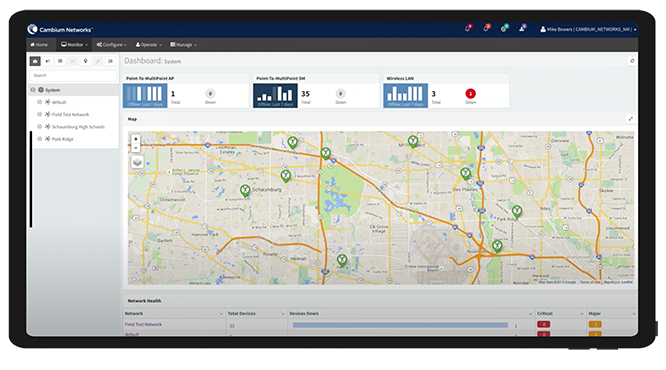Open the map layers control

coord(137,162)
